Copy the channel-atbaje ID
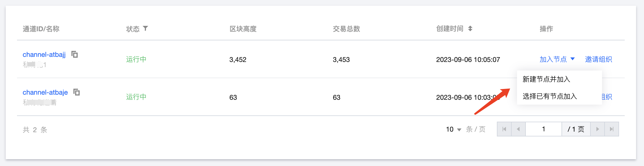Screen dimensions: 644x166 point(77,92)
